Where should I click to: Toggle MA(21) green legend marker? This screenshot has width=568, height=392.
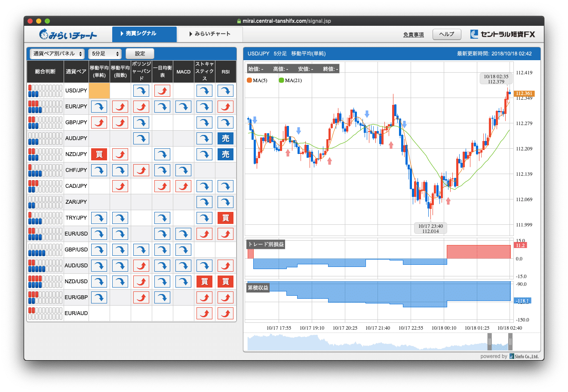(281, 80)
